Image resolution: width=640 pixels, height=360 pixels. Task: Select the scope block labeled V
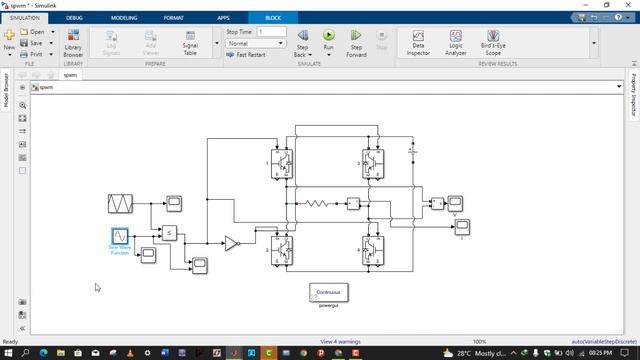(455, 203)
